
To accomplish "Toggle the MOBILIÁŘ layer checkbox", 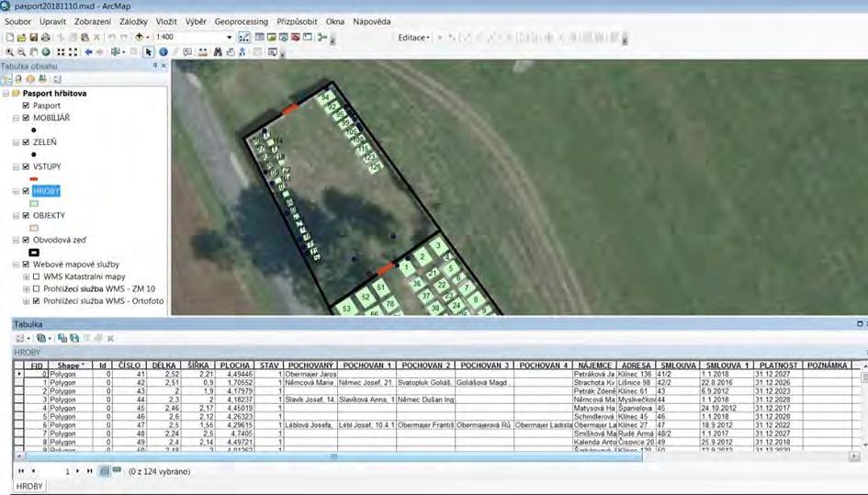I will [x=26, y=118].
